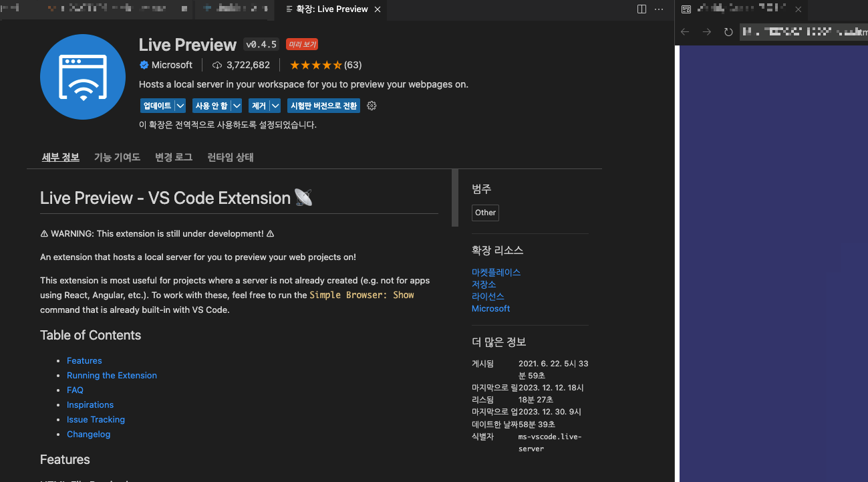Click the browser preview back arrow
This screenshot has width=868, height=482.
685,31
